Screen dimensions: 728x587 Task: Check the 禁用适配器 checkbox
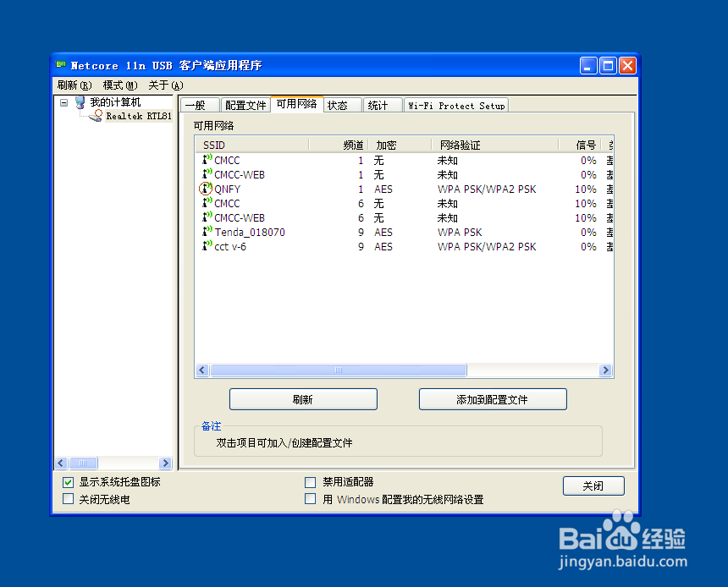(310, 482)
